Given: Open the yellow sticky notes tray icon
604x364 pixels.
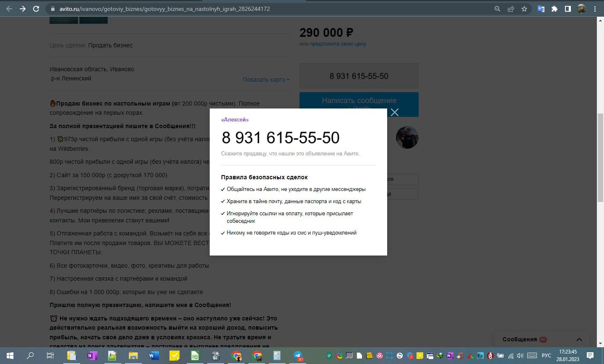Looking at the screenshot, I should 370,356.
